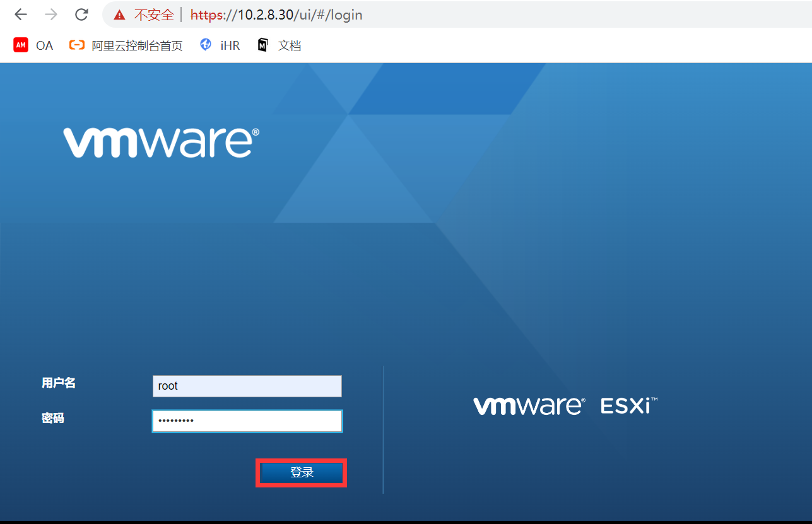Focus the 用户名 field containing root
The height and width of the screenshot is (524, 812).
tap(247, 386)
